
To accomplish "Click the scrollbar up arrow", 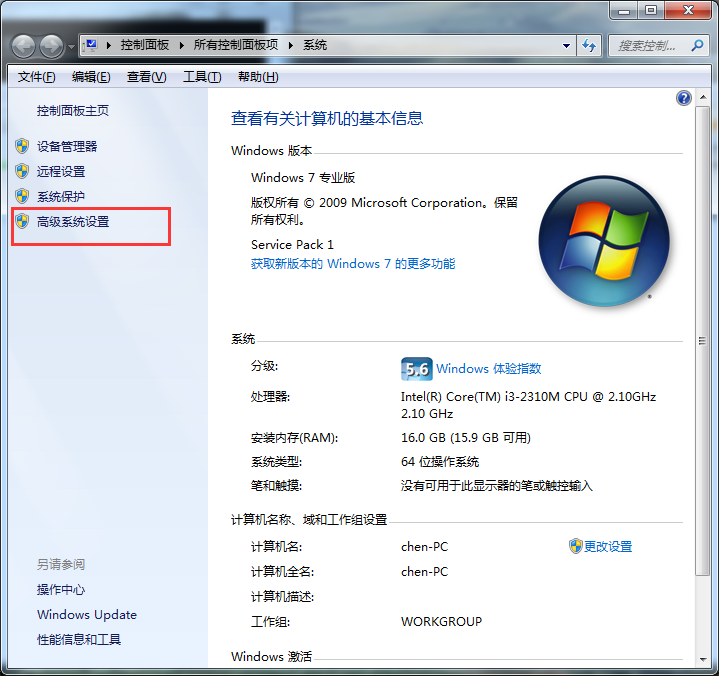I will tap(702, 97).
